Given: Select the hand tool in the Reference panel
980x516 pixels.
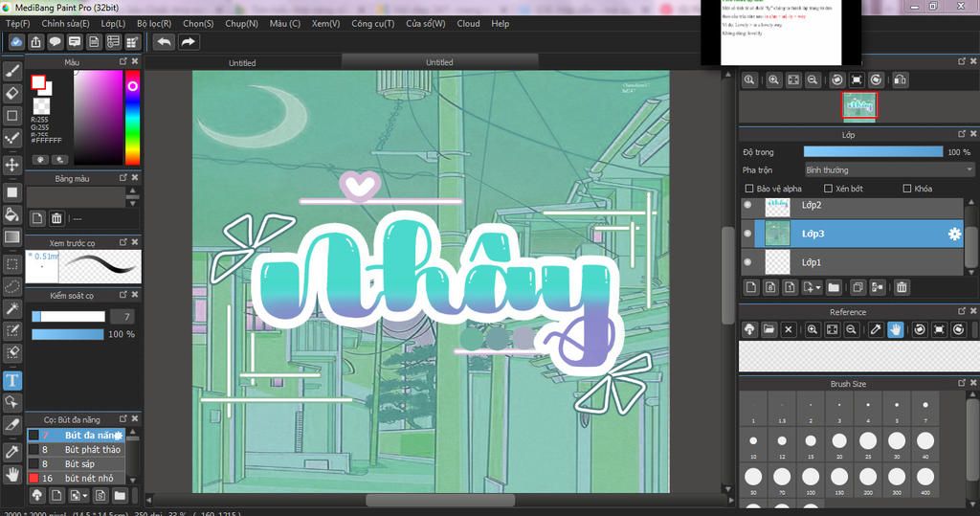Looking at the screenshot, I should [896, 329].
